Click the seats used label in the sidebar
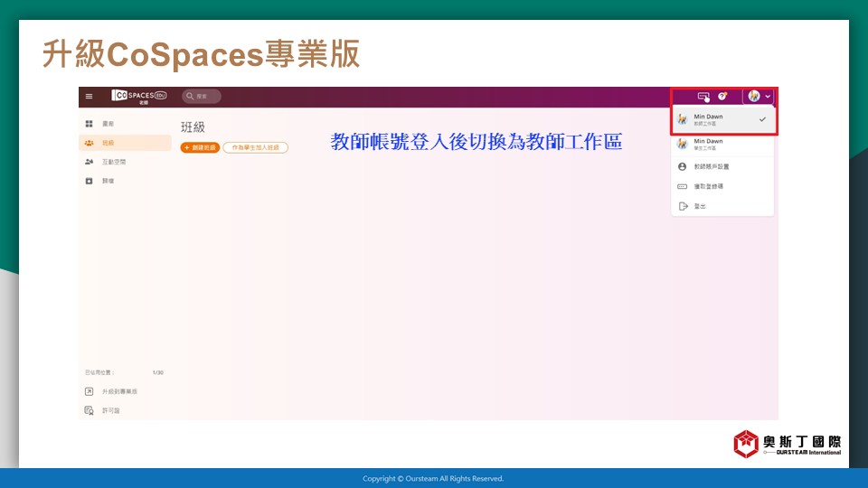 coord(99,373)
